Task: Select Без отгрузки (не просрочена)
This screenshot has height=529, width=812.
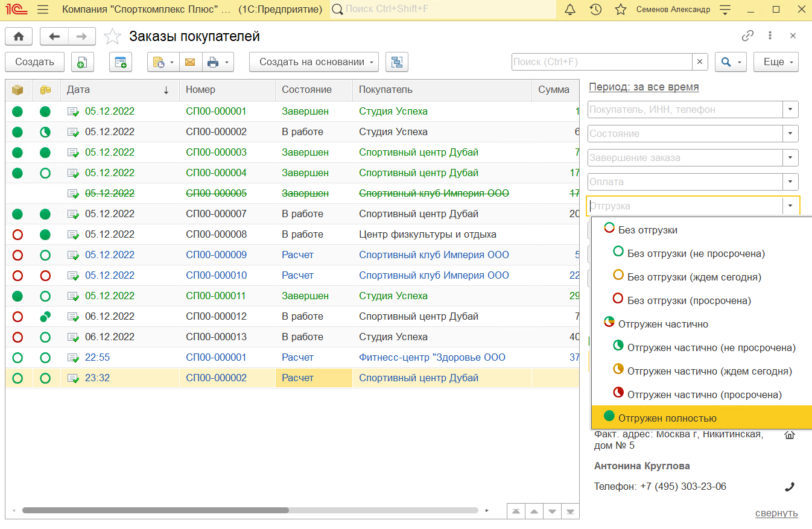Action: pos(702,254)
